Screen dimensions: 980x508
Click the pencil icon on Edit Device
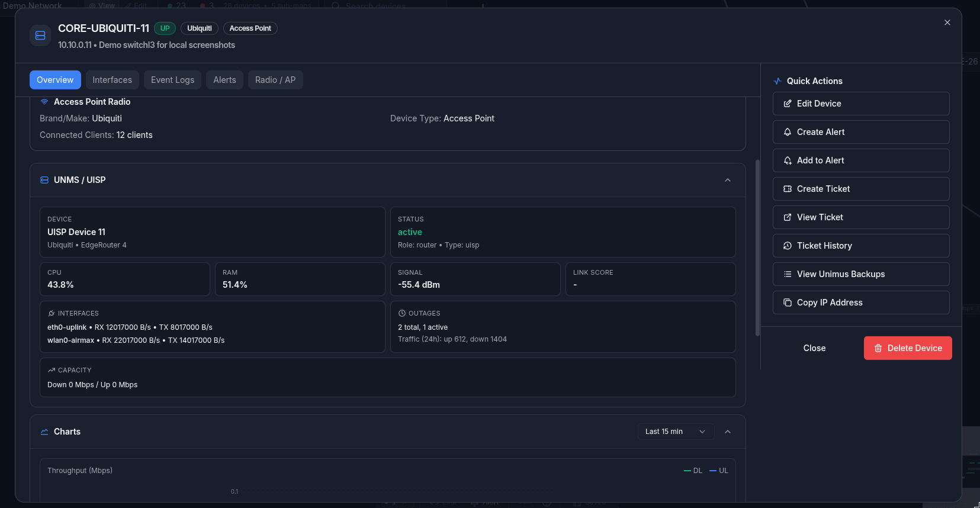[788, 104]
